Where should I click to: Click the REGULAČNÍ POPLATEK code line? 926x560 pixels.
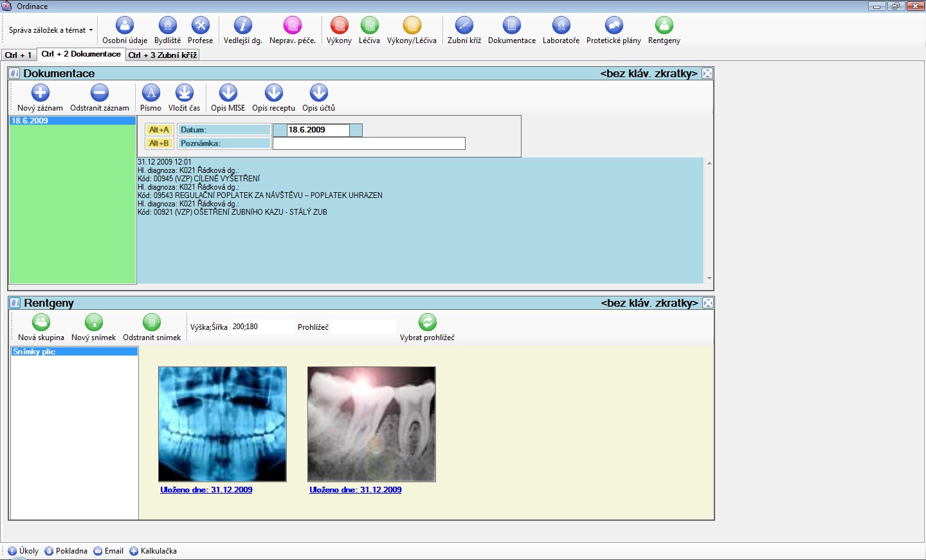click(260, 195)
